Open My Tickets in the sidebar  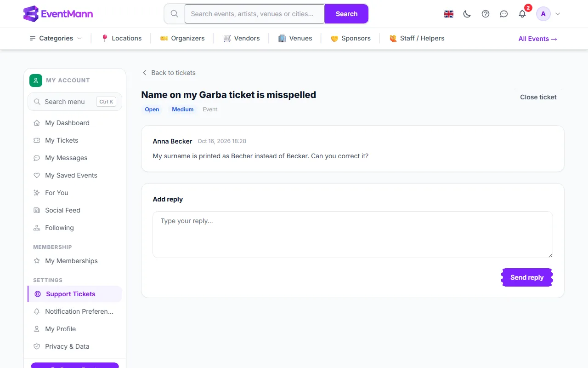coord(75,140)
